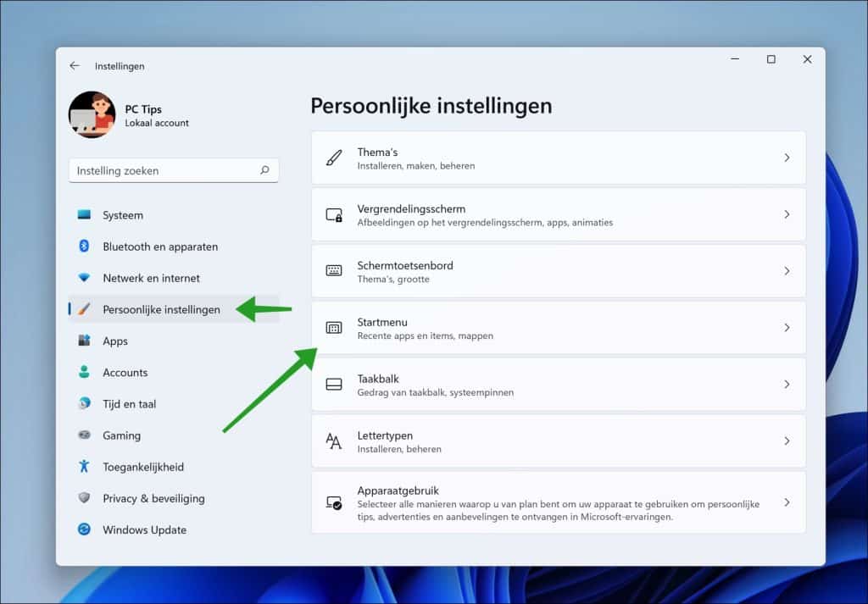Viewport: 868px width, 604px height.
Task: Open the Thema's settings card
Action: (559, 158)
